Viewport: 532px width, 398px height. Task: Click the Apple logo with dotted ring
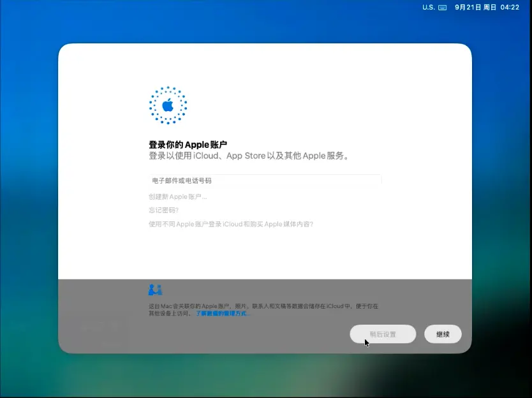tap(168, 105)
